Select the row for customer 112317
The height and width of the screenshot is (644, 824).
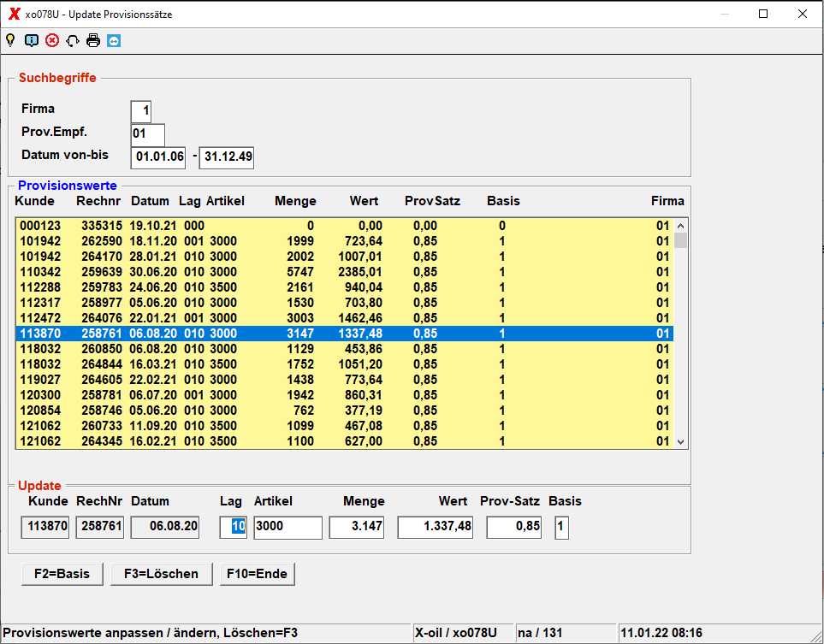coord(345,303)
